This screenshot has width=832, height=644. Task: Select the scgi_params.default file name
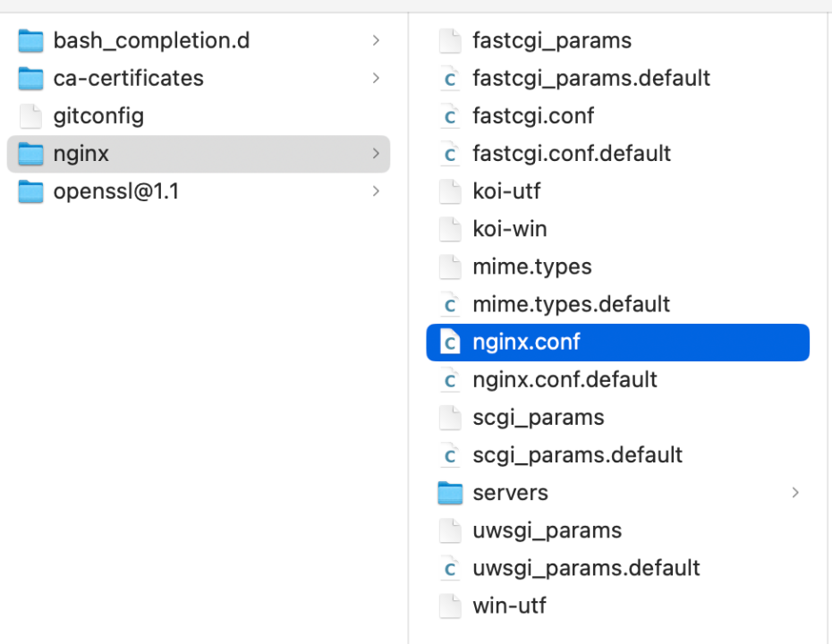tap(577, 455)
